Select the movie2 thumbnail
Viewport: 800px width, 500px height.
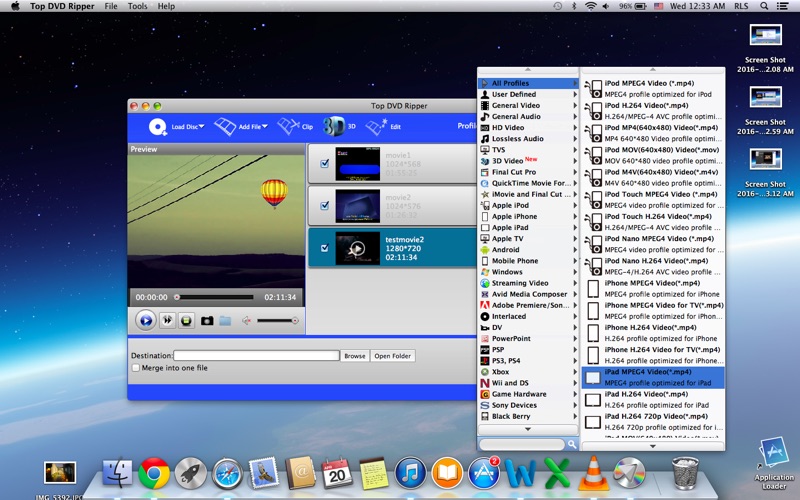(358, 206)
